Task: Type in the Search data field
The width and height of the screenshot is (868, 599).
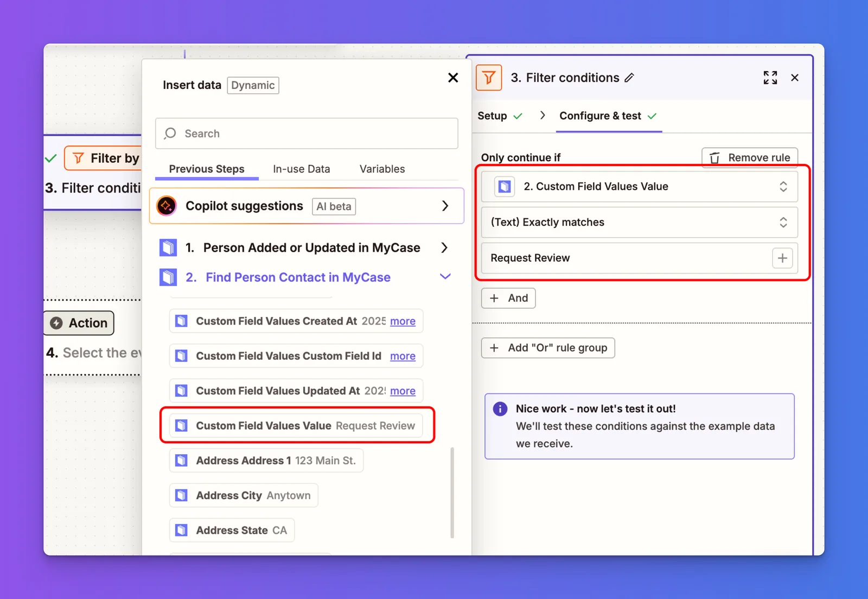Action: point(307,133)
